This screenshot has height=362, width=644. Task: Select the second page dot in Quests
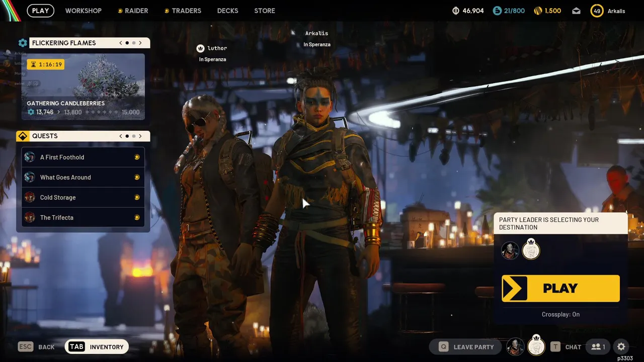coord(134,136)
